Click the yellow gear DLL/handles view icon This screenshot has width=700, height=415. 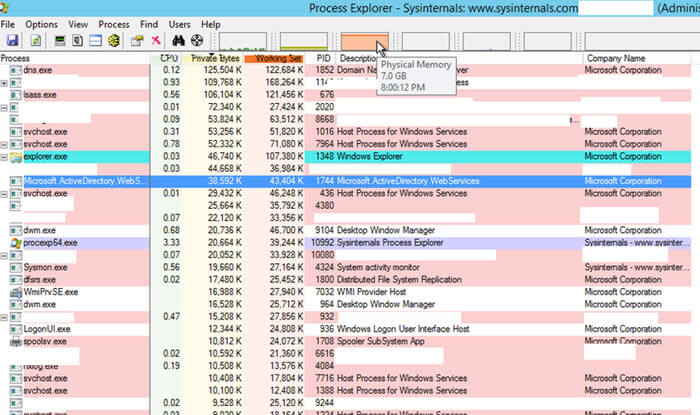tap(114, 41)
